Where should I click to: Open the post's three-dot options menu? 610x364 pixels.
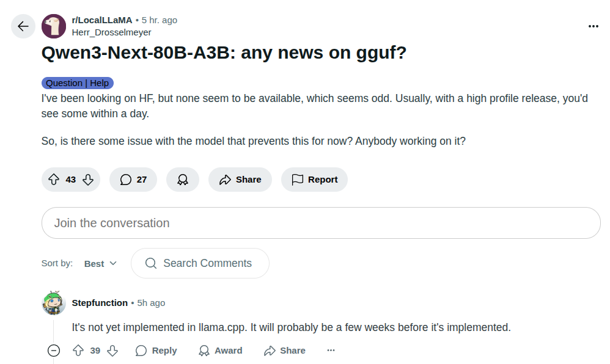point(593,26)
